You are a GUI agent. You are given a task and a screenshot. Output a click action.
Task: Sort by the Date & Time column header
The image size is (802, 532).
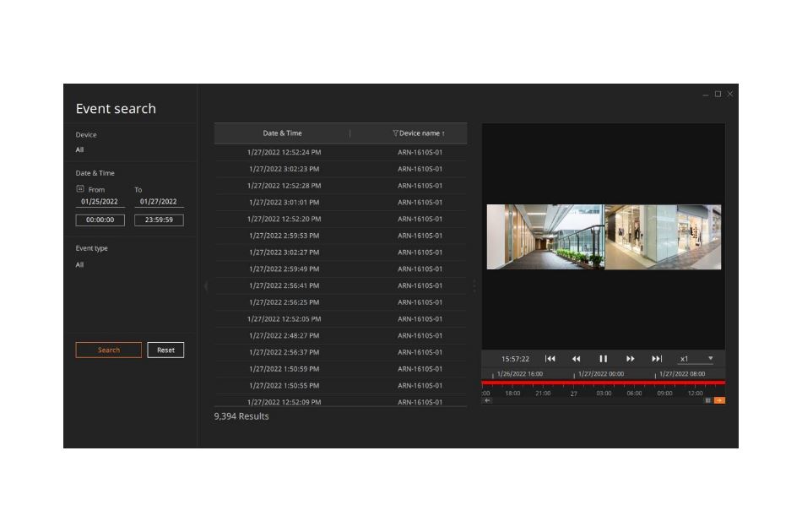[x=282, y=133]
